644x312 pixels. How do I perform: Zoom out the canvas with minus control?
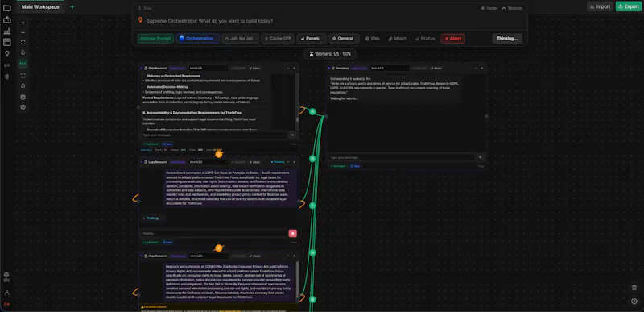[23, 32]
